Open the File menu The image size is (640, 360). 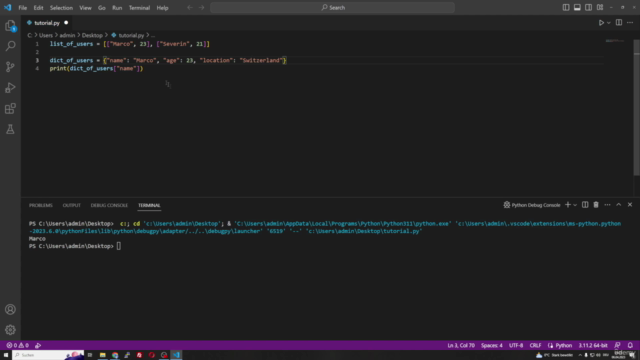click(x=22, y=8)
